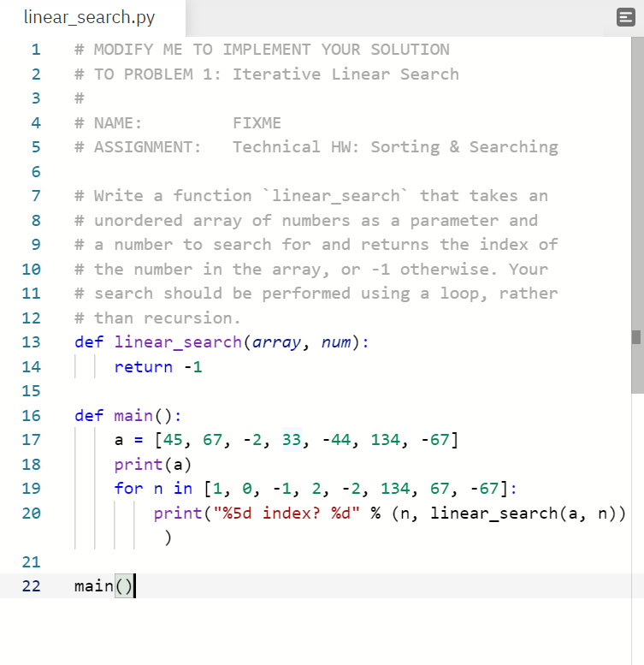Viewport: 644px width, 665px height.
Task: Click 'Technical HW: Sorting & Searching' comment
Action: [x=395, y=147]
